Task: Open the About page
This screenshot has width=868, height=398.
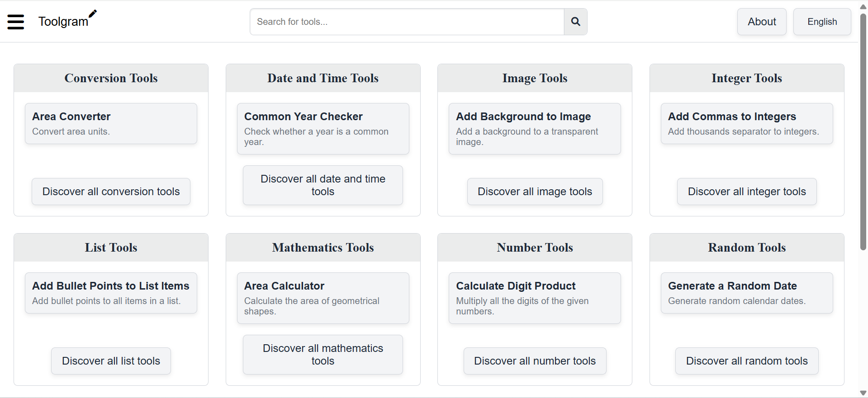Action: [x=762, y=22]
